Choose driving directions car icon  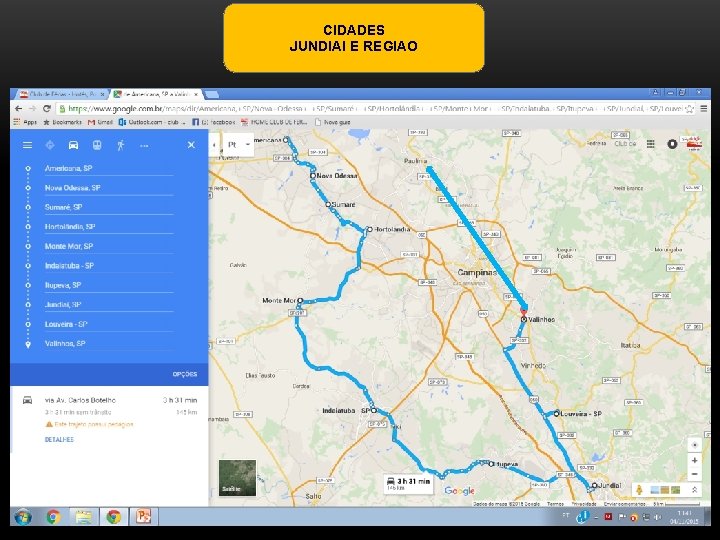73,145
